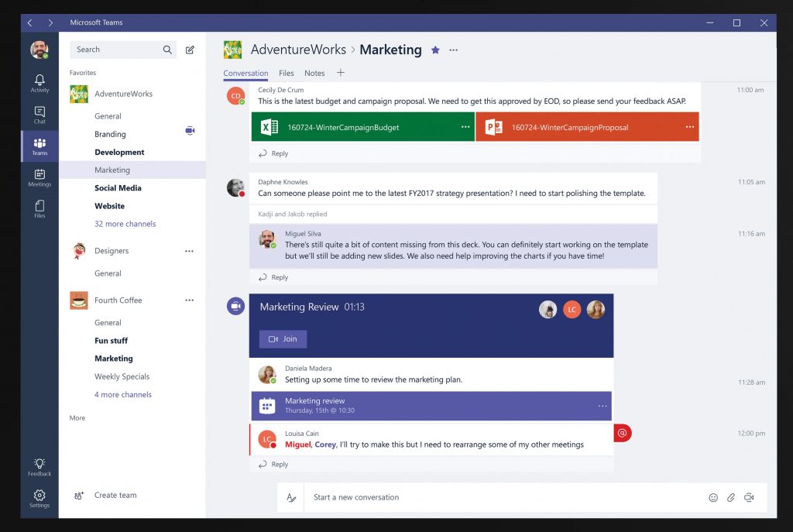Open Chat in the left rail
This screenshot has width=793, height=532.
[39, 114]
